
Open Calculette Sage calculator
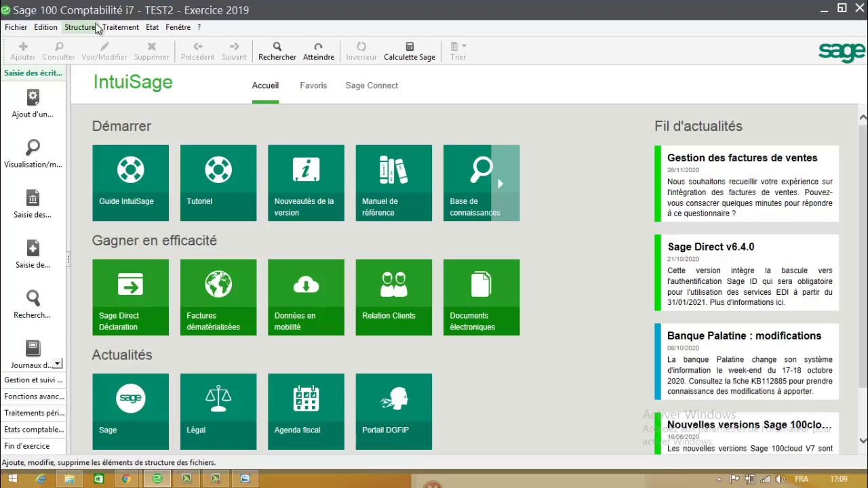[410, 51]
